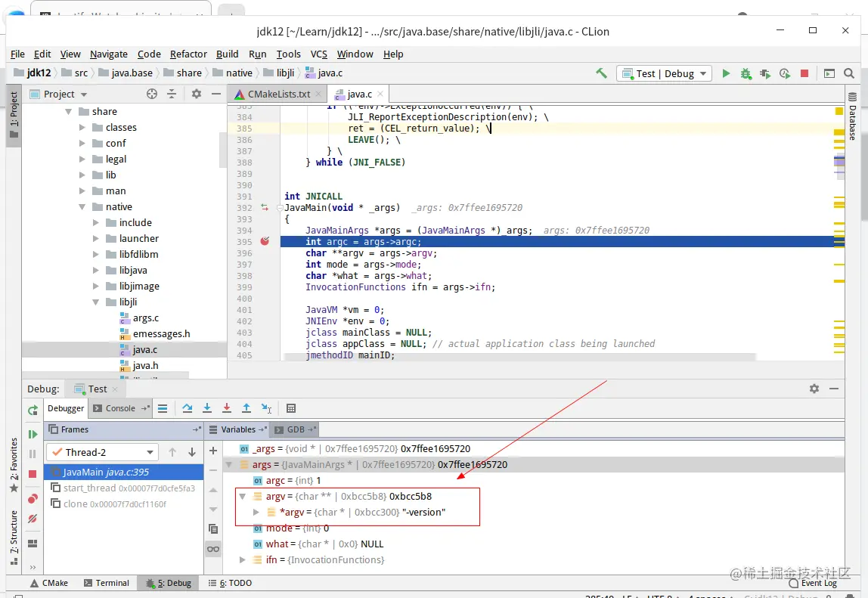868x598 pixels.
Task: Step into in debugger toolbar
Action: tap(207, 408)
